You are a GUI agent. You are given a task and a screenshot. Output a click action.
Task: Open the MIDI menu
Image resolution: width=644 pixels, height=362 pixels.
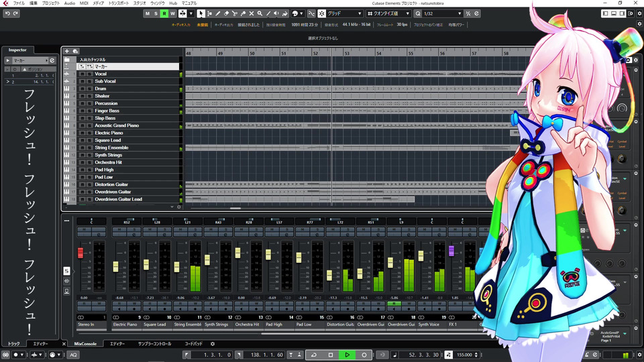click(x=84, y=3)
